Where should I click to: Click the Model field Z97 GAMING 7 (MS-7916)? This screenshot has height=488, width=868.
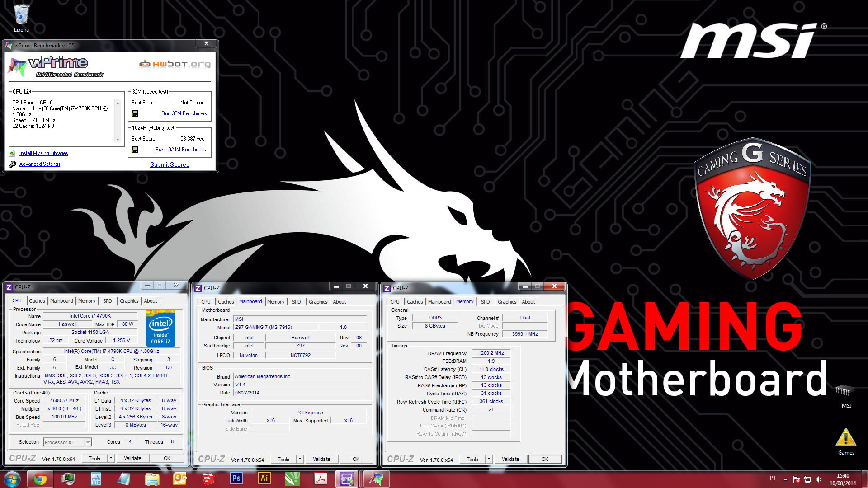point(275,328)
